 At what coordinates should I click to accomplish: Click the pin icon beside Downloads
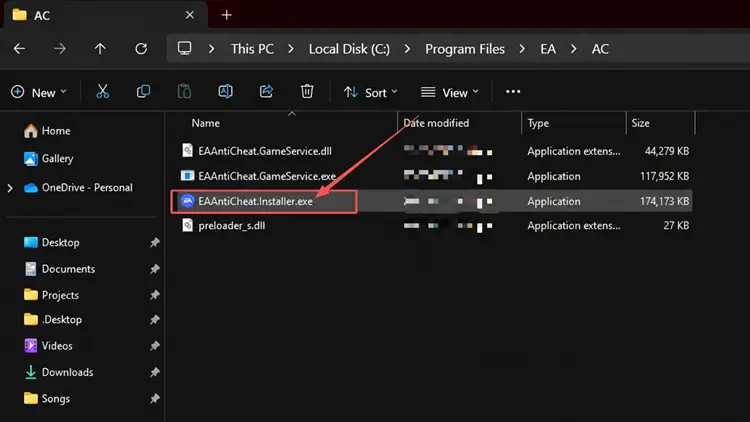154,372
